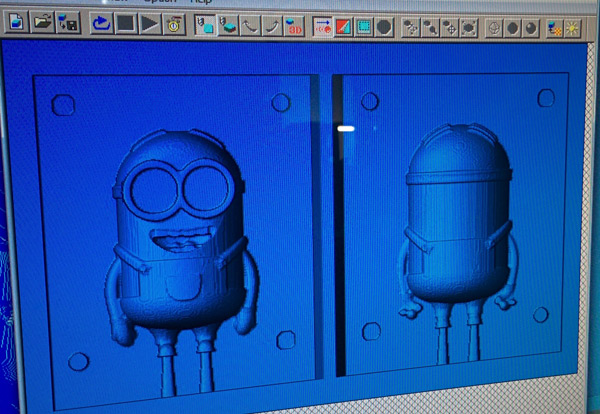Open the material color settings icon
This screenshot has height=414, width=600.
click(x=554, y=29)
